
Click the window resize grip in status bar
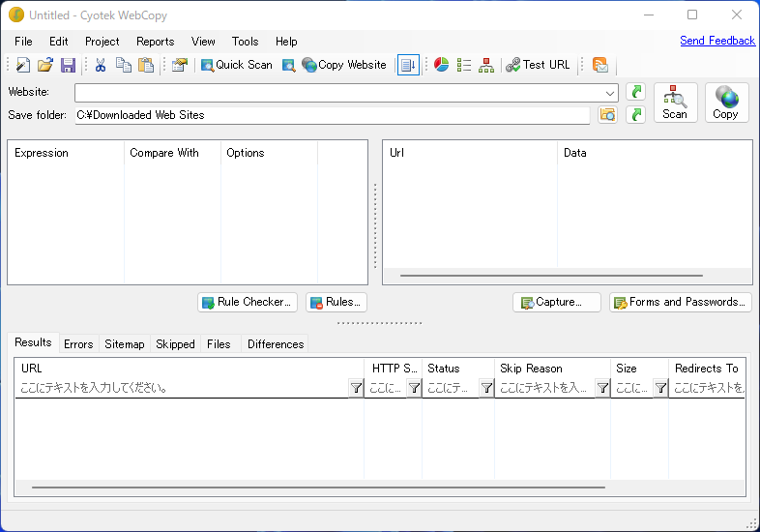coord(752,524)
